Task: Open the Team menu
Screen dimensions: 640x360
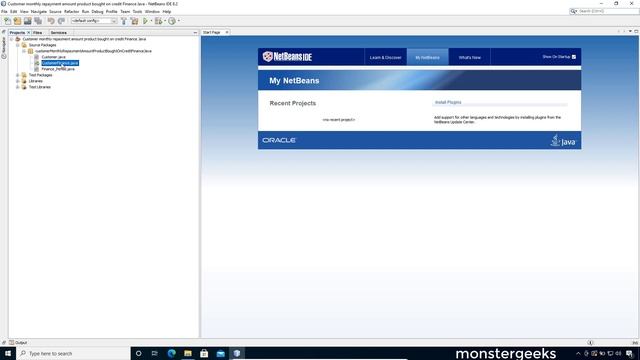Action: [125, 11]
